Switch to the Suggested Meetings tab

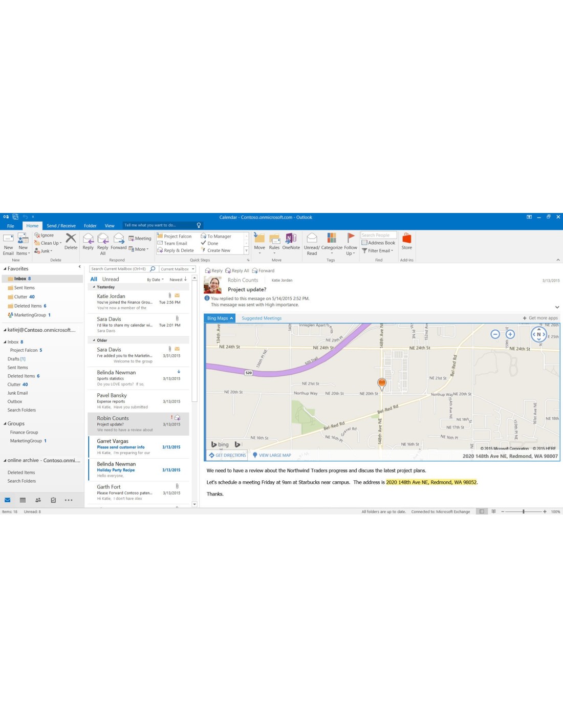[262, 318]
